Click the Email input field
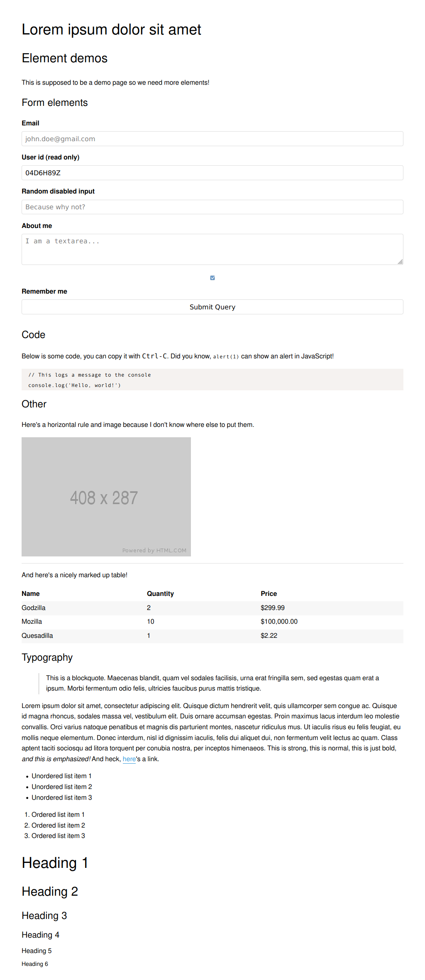The height and width of the screenshot is (980, 425). point(212,139)
